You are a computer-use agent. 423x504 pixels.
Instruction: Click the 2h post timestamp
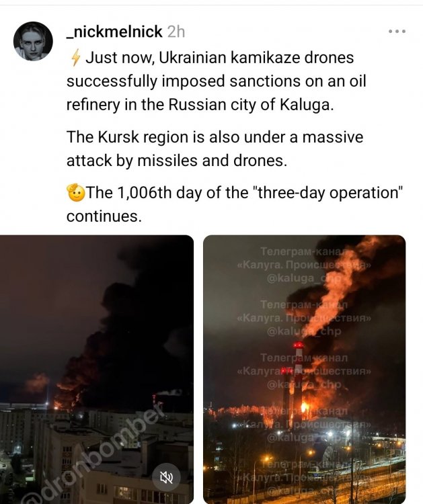point(176,32)
